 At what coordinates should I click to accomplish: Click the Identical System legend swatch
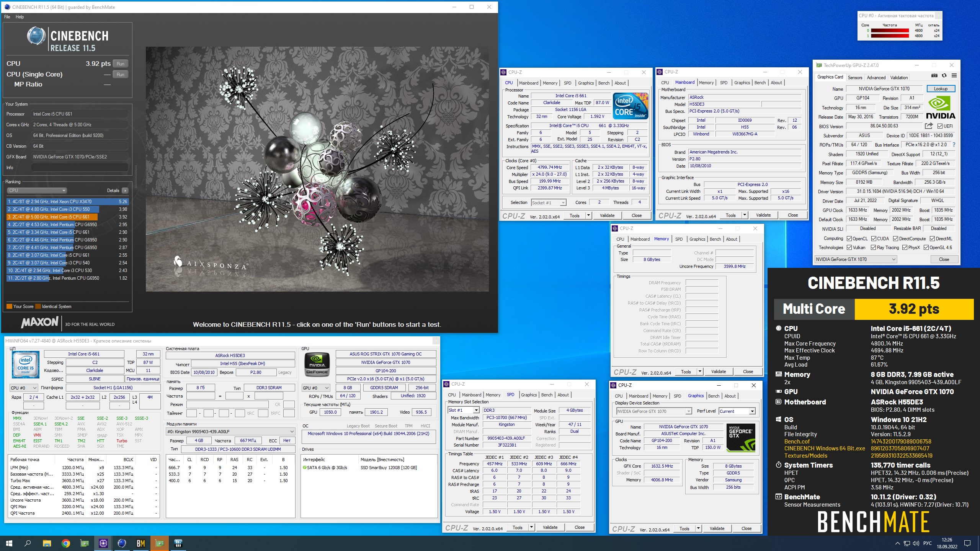[x=38, y=306]
